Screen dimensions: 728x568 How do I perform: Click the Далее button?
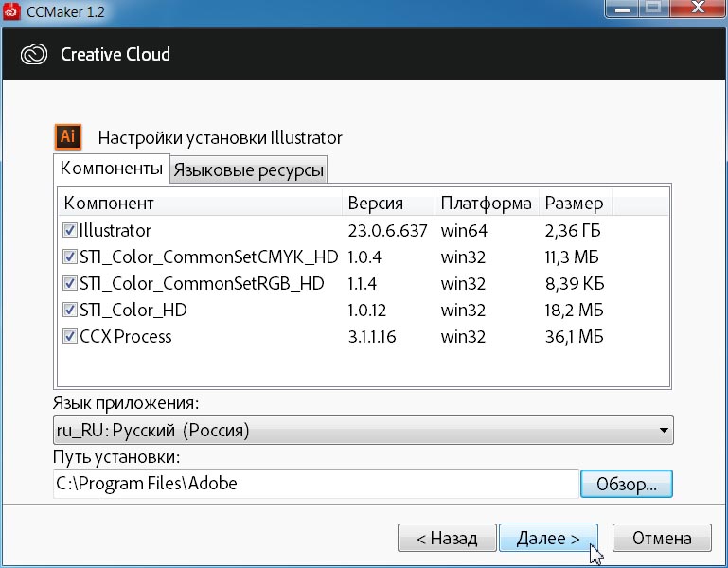[548, 539]
